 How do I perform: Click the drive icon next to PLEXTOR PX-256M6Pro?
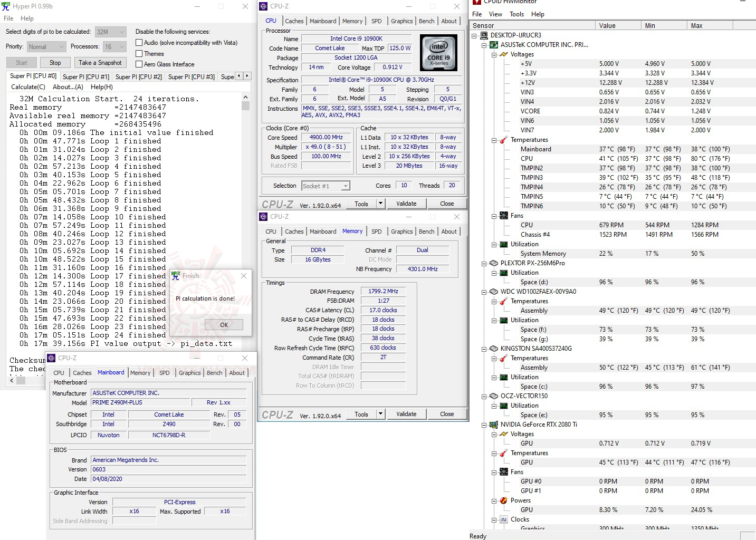[x=493, y=263]
